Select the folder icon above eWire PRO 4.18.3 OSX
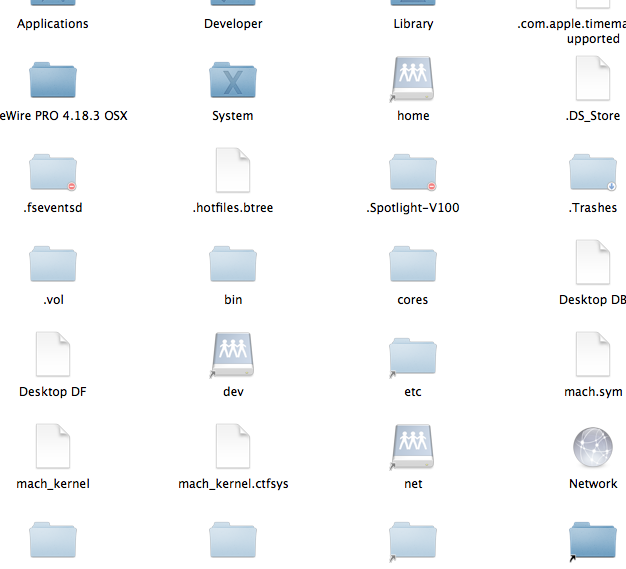Viewport: 626px width, 569px height. [53, 80]
